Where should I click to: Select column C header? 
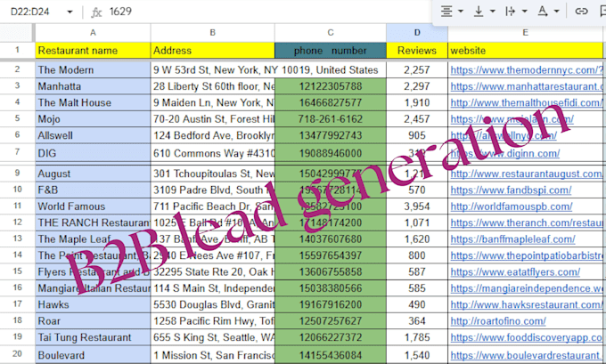click(x=331, y=33)
